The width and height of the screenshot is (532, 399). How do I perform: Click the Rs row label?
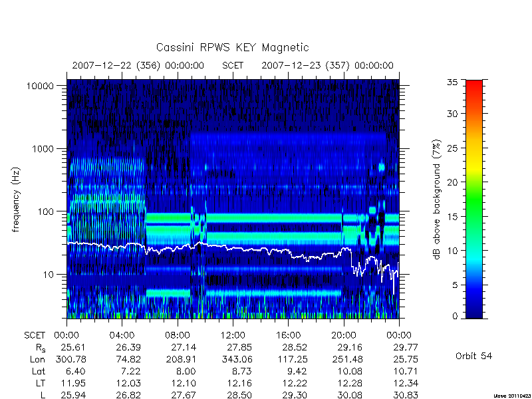pyautogui.click(x=41, y=348)
